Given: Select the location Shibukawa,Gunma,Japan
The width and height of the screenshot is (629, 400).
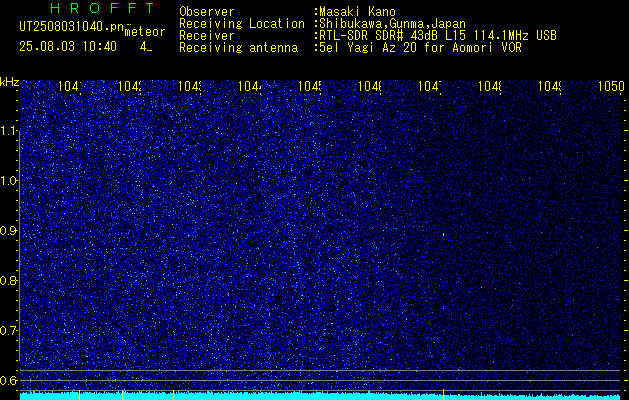Looking at the screenshot, I should click(390, 24).
